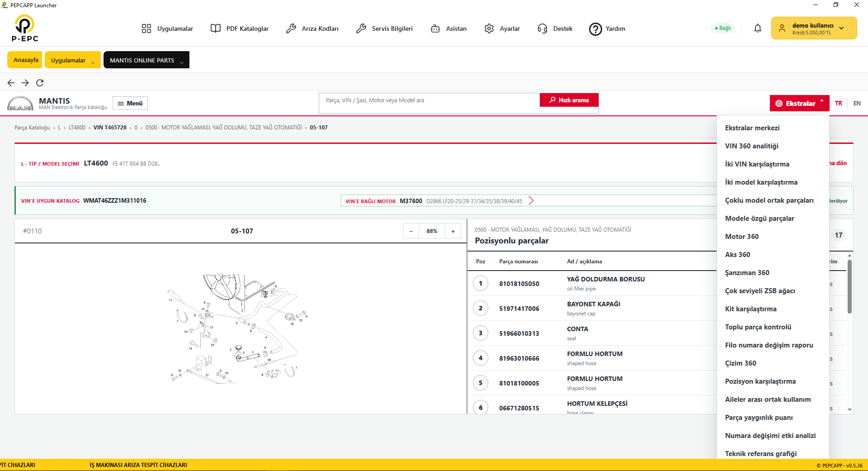Screen dimensions: 868x471
Task: Open Motor 360
Action: pyautogui.click(x=773, y=237)
